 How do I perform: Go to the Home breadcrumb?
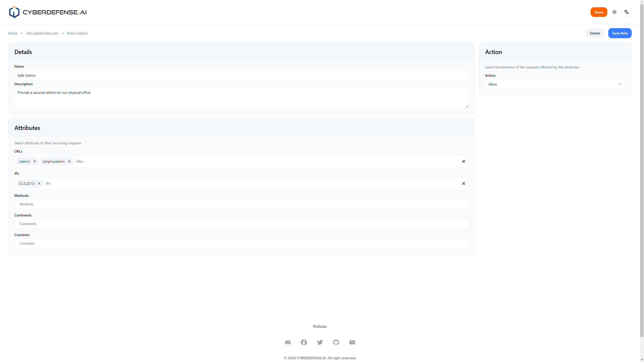pos(13,33)
